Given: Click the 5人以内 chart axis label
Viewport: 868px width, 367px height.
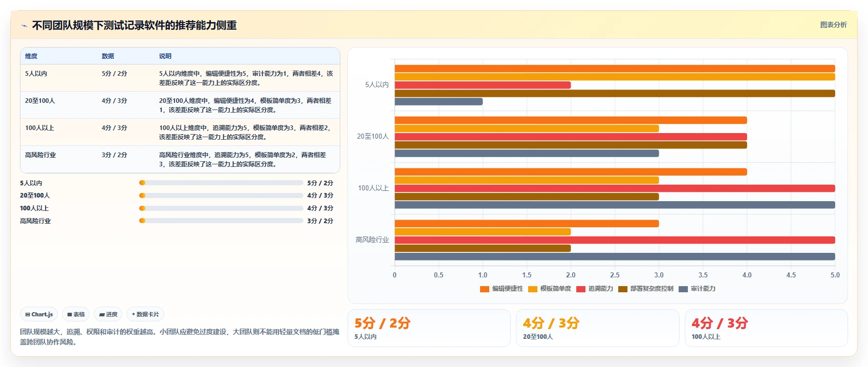Looking at the screenshot, I should coord(377,85).
